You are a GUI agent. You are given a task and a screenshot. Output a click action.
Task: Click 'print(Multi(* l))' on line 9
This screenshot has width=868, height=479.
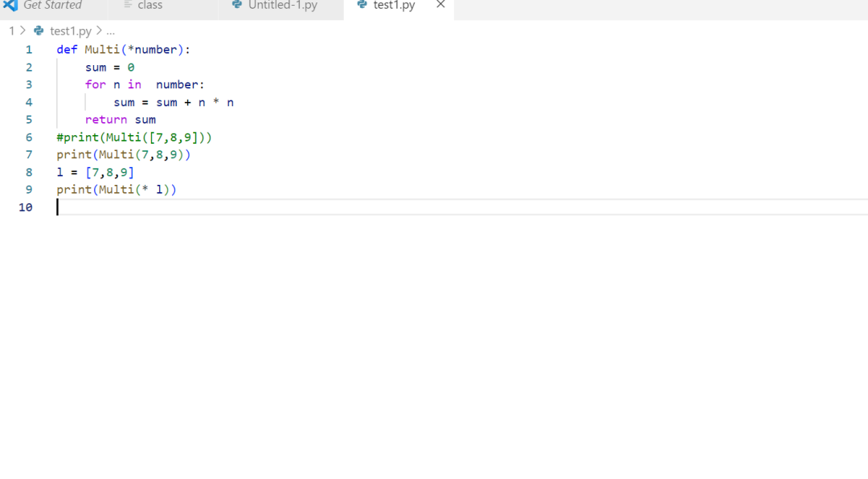117,190
